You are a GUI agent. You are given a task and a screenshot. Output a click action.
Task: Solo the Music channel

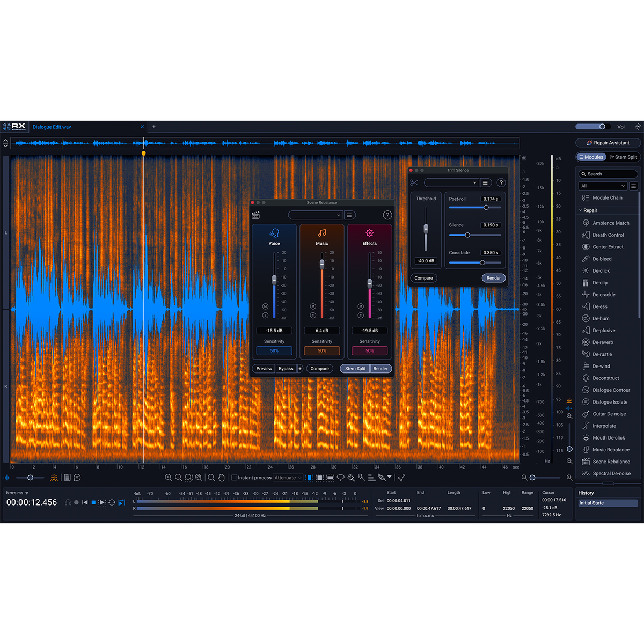tap(313, 315)
